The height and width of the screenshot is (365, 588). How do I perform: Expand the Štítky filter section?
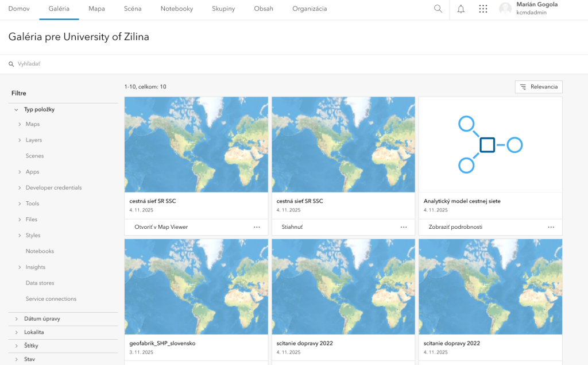tap(16, 345)
